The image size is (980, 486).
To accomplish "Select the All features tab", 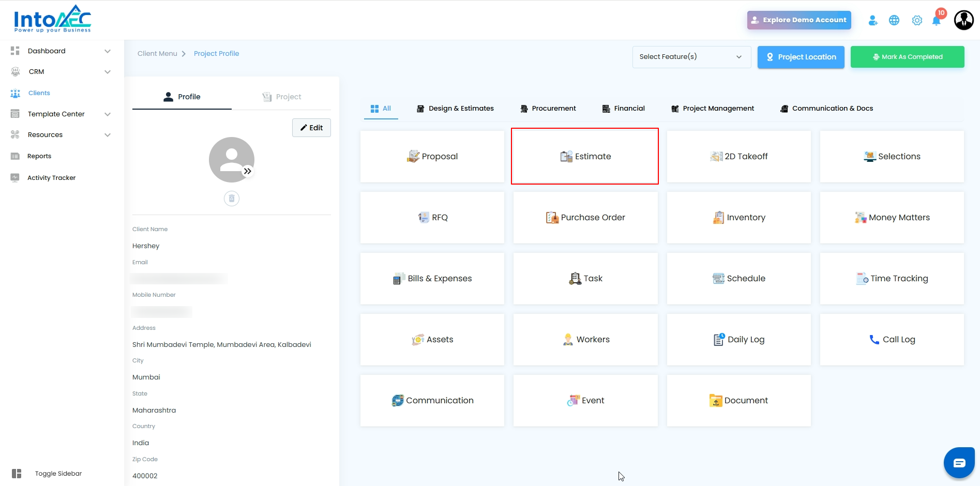I will [381, 109].
